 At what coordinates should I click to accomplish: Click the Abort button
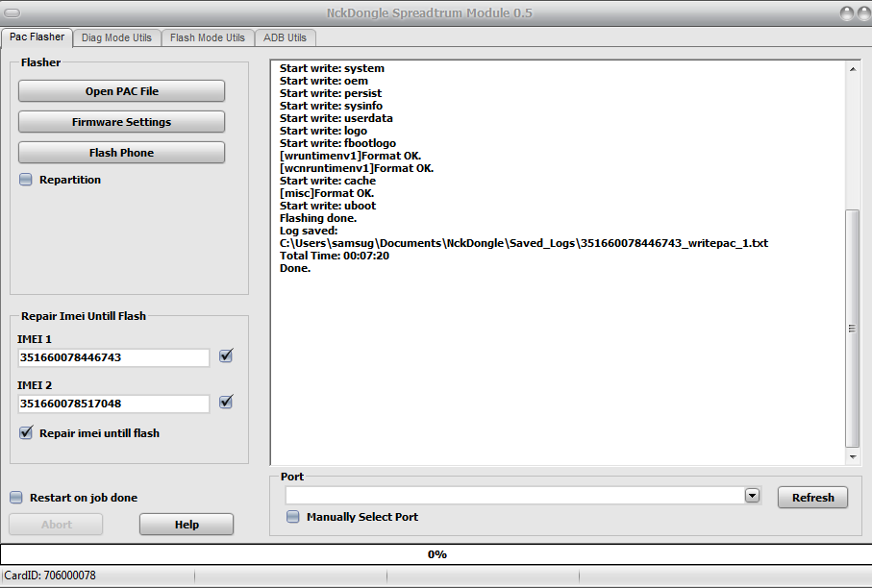point(56,524)
